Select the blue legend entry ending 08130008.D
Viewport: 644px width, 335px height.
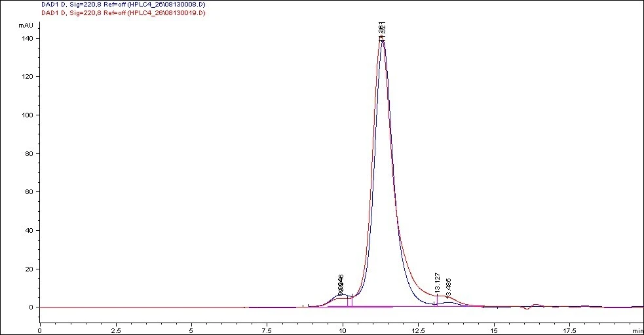click(x=123, y=5)
